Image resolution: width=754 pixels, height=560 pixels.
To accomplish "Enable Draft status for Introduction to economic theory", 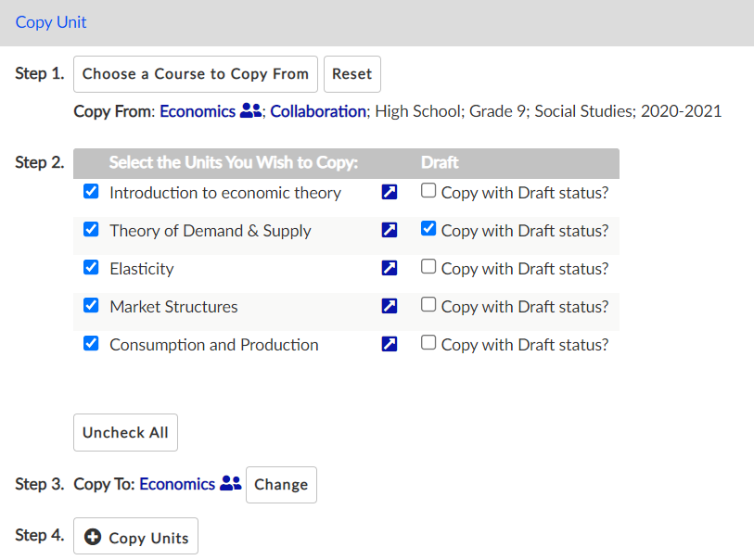I will (428, 190).
